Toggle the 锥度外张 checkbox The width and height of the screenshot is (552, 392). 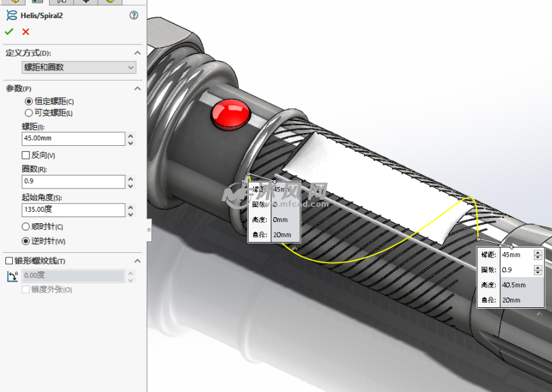point(26,290)
